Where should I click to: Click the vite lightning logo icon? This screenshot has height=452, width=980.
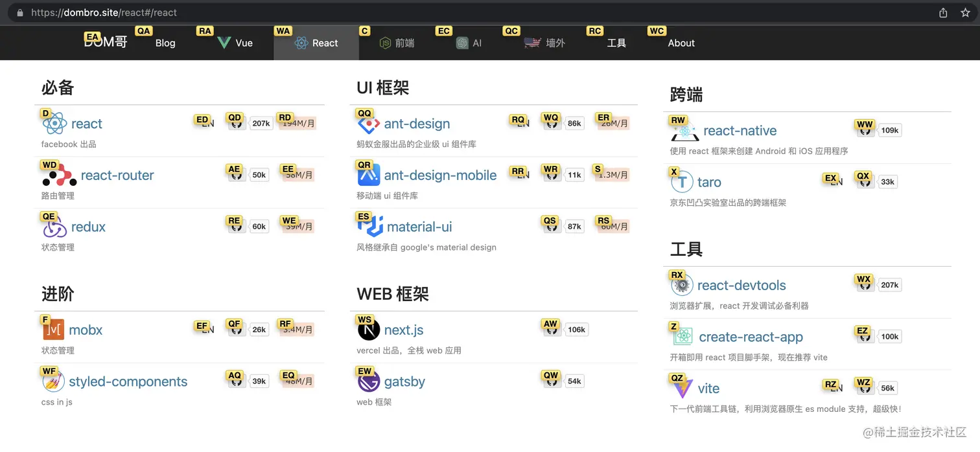coord(682,388)
